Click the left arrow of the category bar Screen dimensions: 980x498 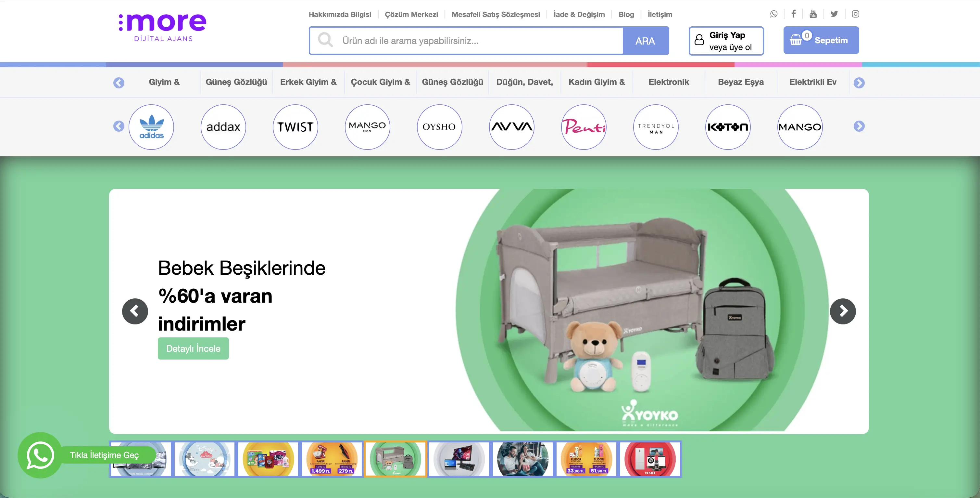click(119, 82)
